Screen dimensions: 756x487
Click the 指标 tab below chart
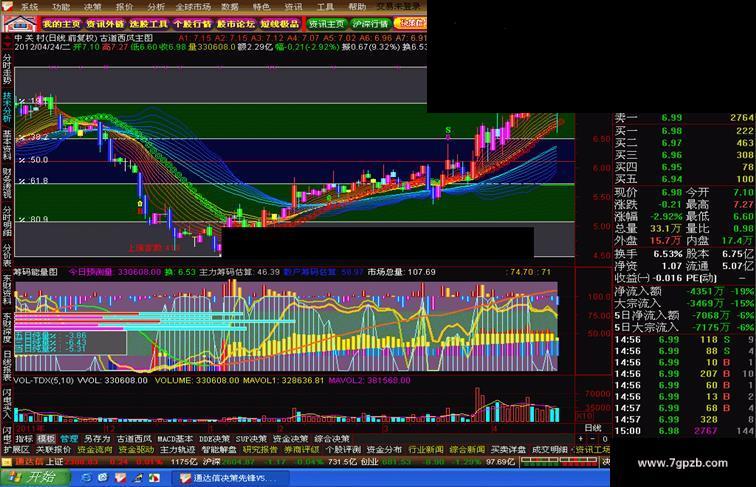24,439
